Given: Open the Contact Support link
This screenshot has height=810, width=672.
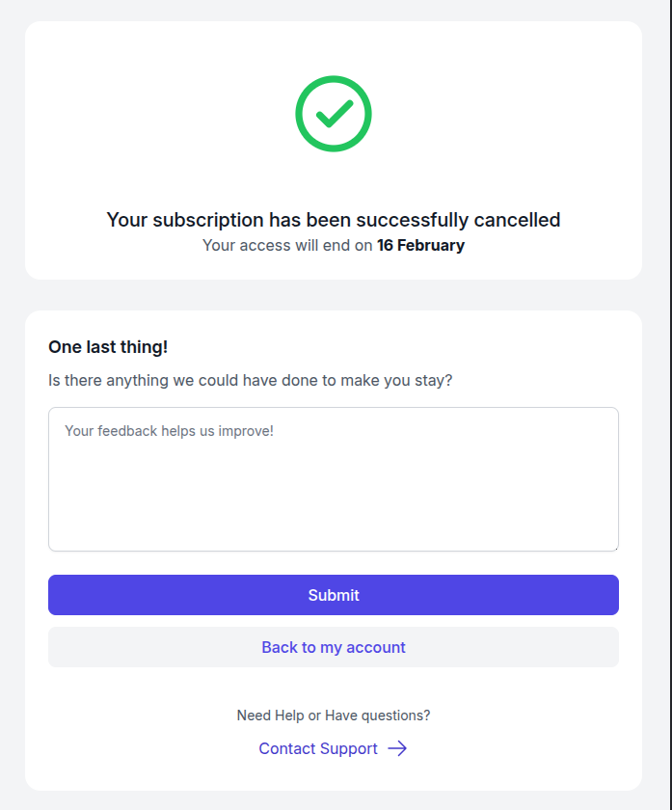Looking at the screenshot, I should (318, 748).
